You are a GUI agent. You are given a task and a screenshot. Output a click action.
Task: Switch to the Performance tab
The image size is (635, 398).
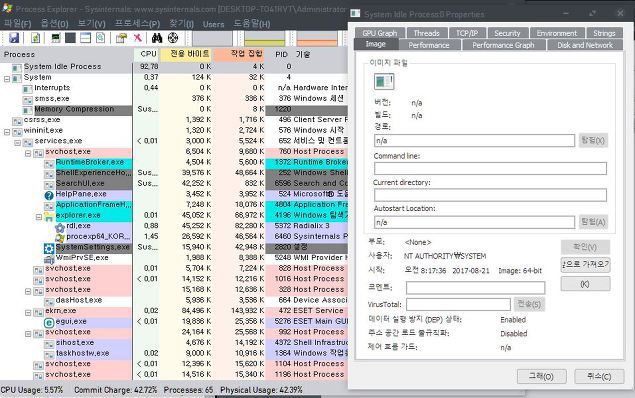[x=429, y=45]
